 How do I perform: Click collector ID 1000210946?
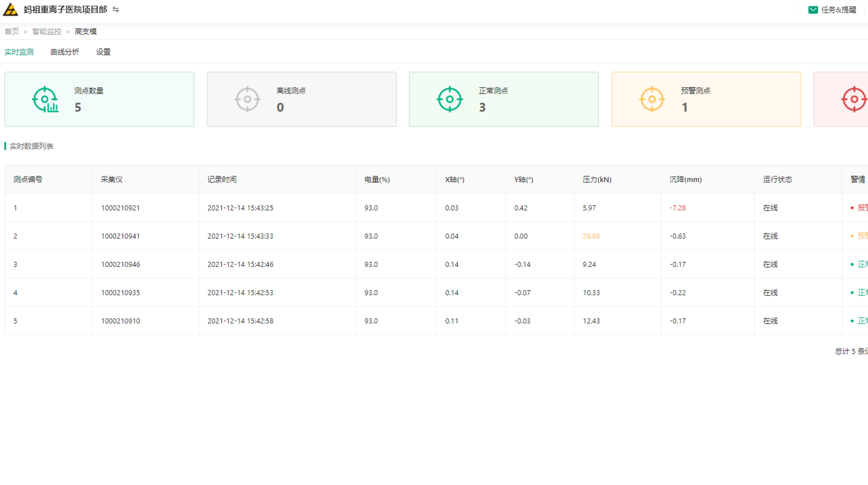pyautogui.click(x=121, y=265)
